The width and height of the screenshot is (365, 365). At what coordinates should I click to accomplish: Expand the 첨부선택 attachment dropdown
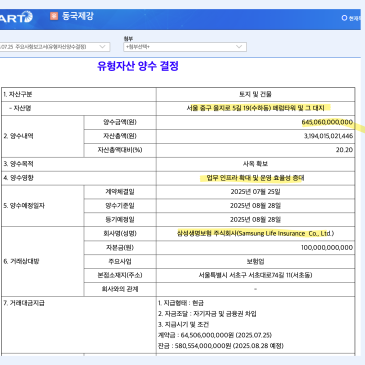coord(185,47)
